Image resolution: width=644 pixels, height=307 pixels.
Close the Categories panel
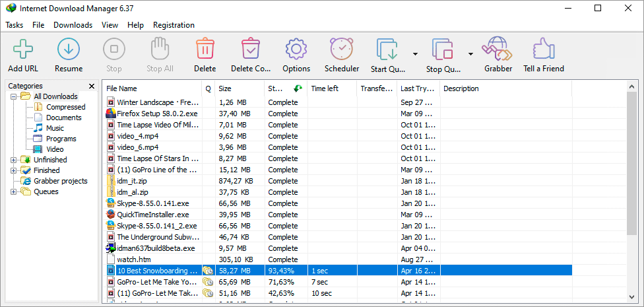pyautogui.click(x=92, y=86)
